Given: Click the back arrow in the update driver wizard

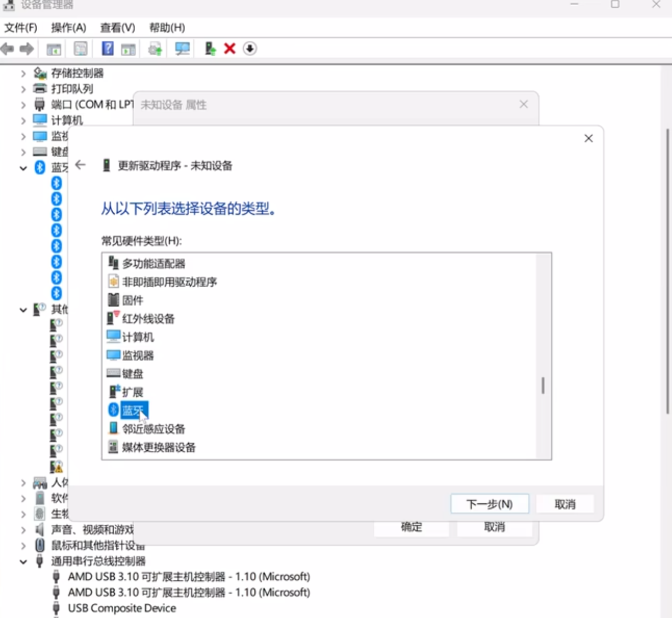Looking at the screenshot, I should pos(80,165).
